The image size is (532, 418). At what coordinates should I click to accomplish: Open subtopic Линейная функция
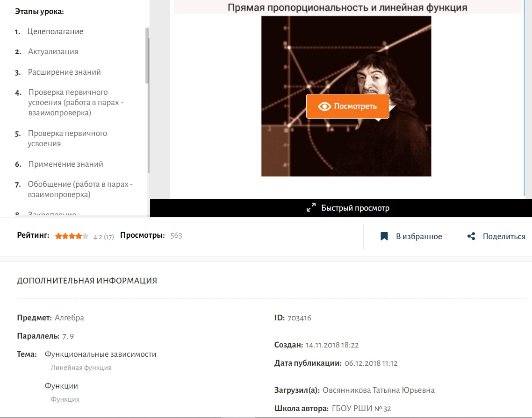(x=81, y=368)
